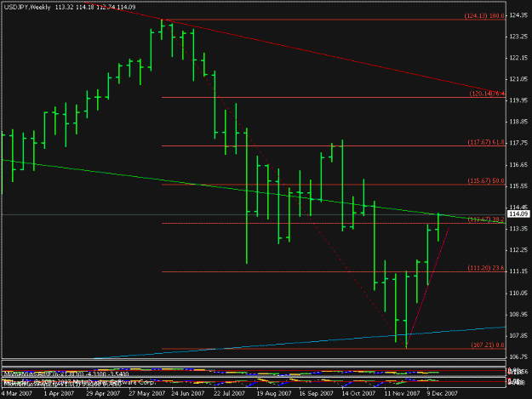Screen dimensions: 532x399
Task: Click the (111.20) 23.6 Fibonacci label
Action: coord(486,268)
